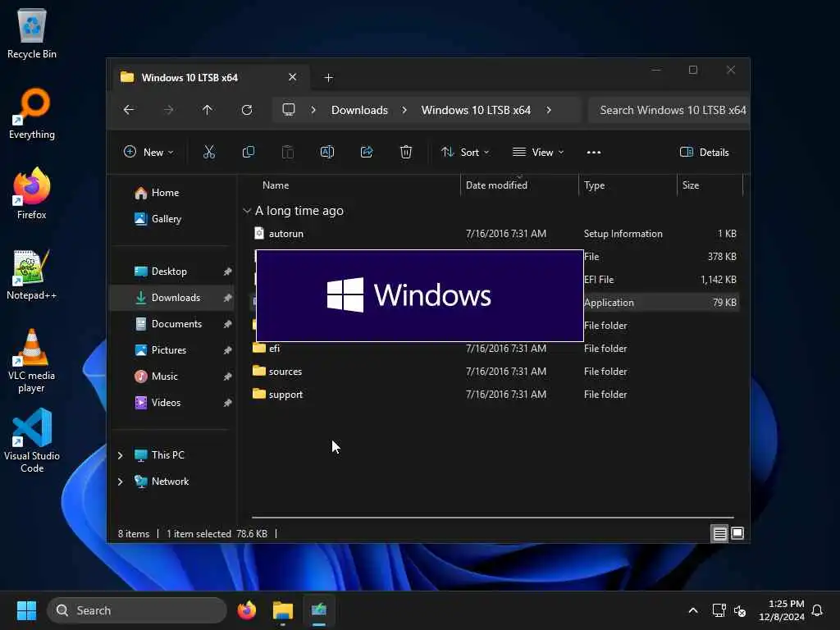This screenshot has height=630, width=840.
Task: Click the Share icon
Action: point(367,152)
